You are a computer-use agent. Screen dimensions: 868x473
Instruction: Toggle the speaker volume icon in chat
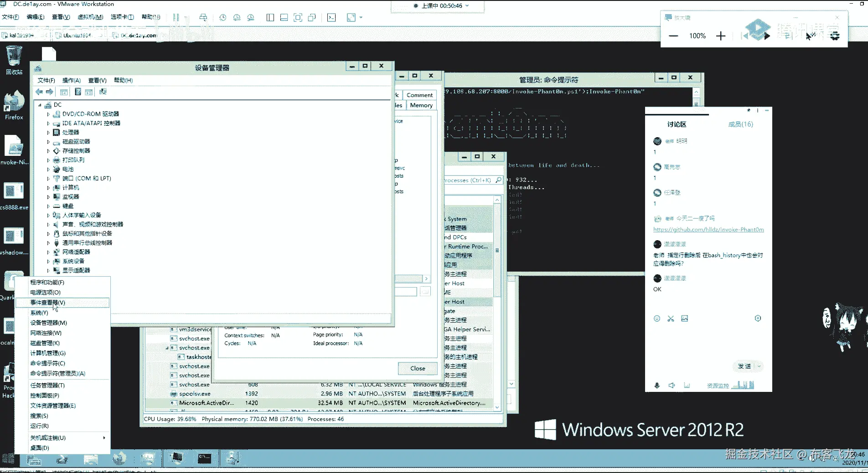pyautogui.click(x=672, y=386)
